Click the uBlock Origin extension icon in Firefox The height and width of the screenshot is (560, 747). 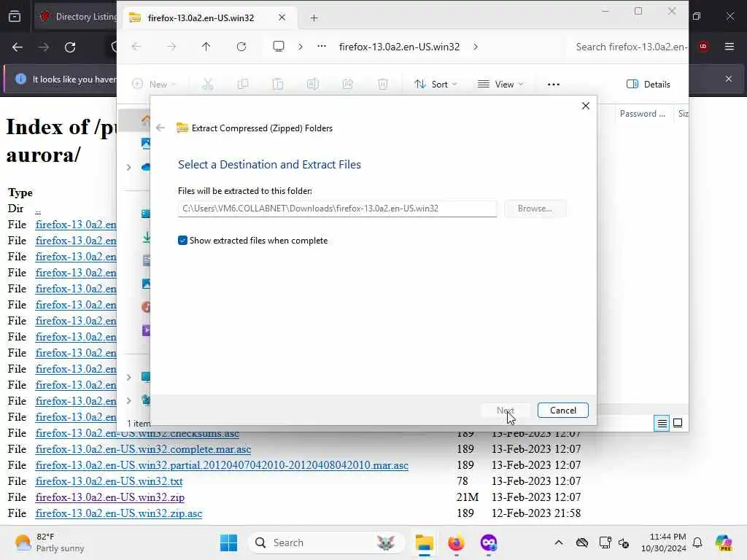click(703, 47)
